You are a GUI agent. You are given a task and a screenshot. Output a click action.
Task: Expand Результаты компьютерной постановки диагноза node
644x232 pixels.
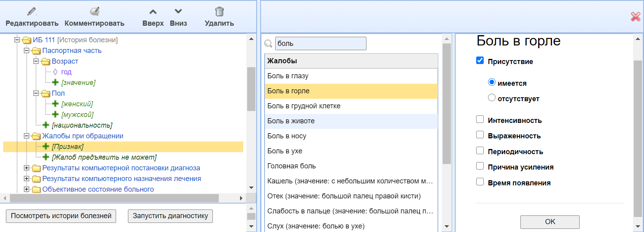tap(26, 168)
